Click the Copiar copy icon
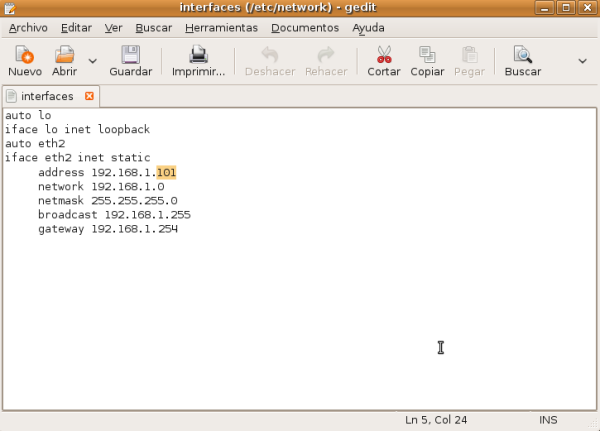This screenshot has height=431, width=600. 427,55
